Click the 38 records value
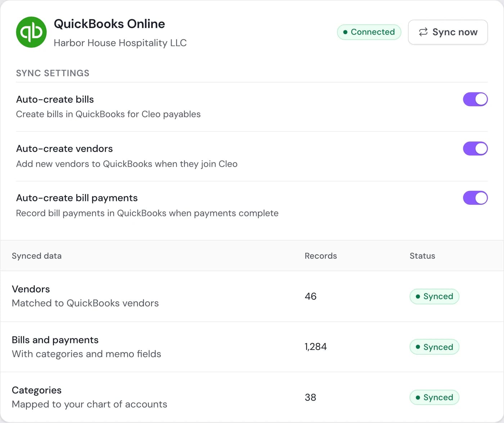Viewport: 504px width, 423px height. click(x=310, y=397)
